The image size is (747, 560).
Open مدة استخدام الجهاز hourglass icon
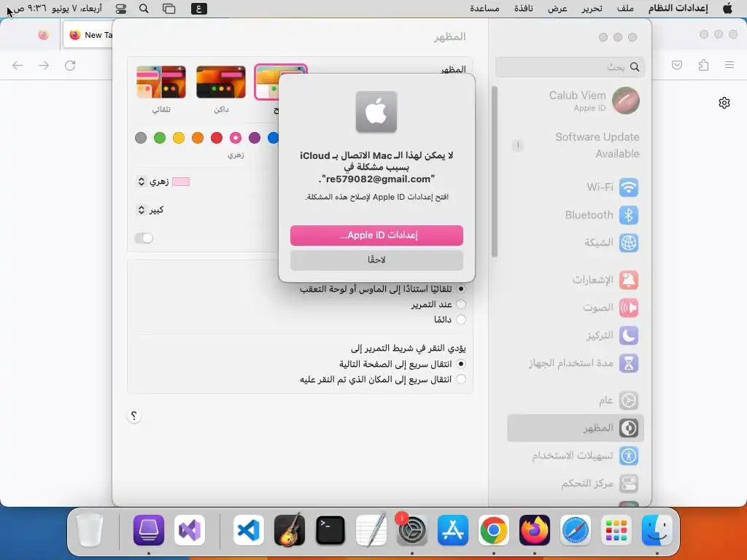[628, 363]
